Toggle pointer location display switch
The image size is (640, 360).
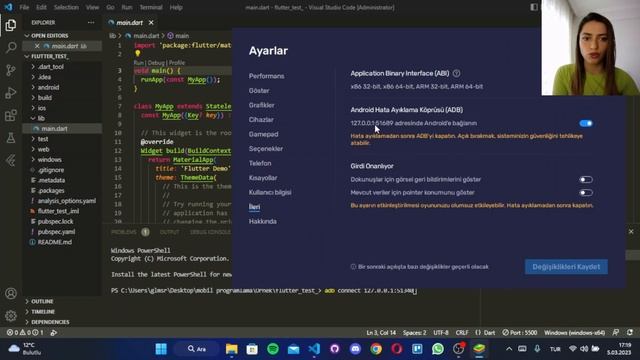[586, 193]
